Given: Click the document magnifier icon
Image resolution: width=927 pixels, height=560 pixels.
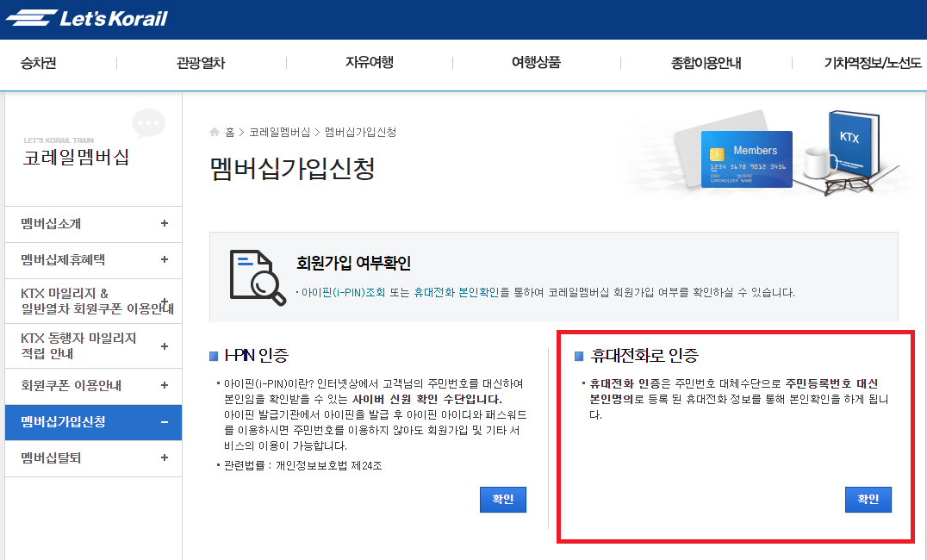Looking at the screenshot, I should click(258, 277).
